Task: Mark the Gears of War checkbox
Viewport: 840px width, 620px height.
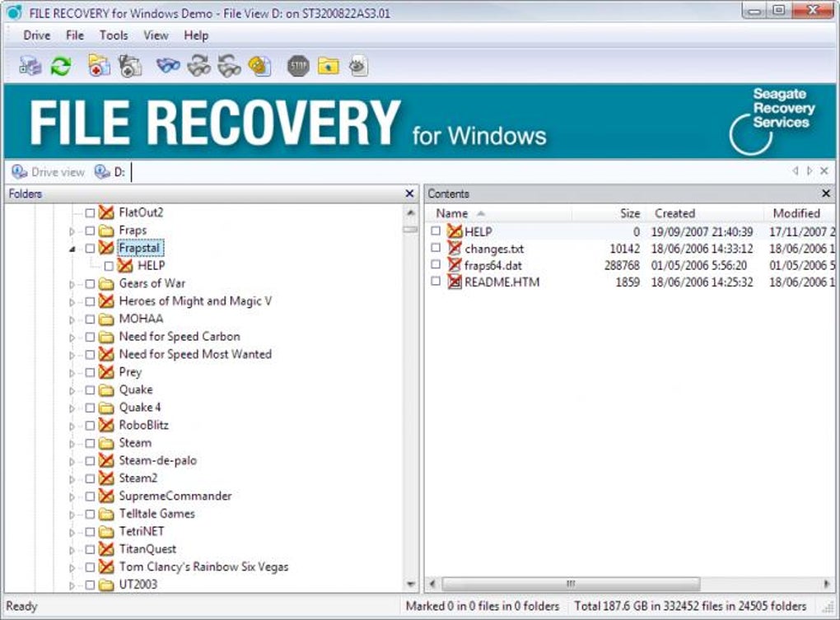Action: [90, 284]
